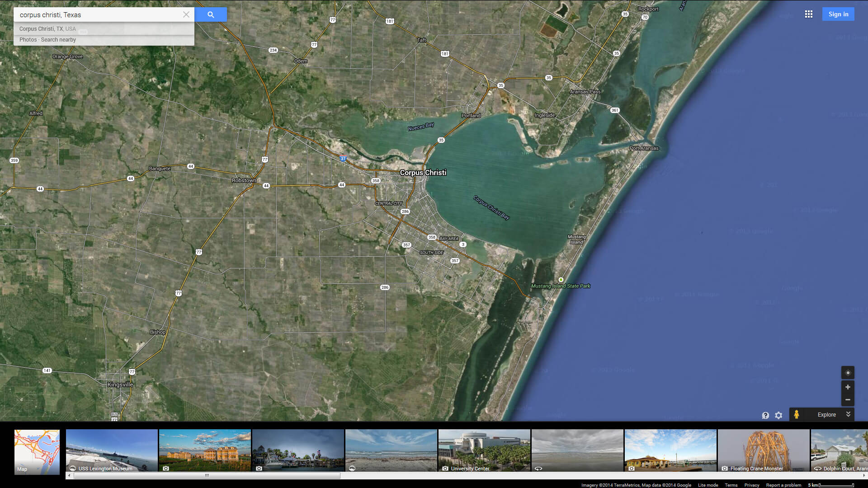Open the Google apps grid

click(808, 14)
